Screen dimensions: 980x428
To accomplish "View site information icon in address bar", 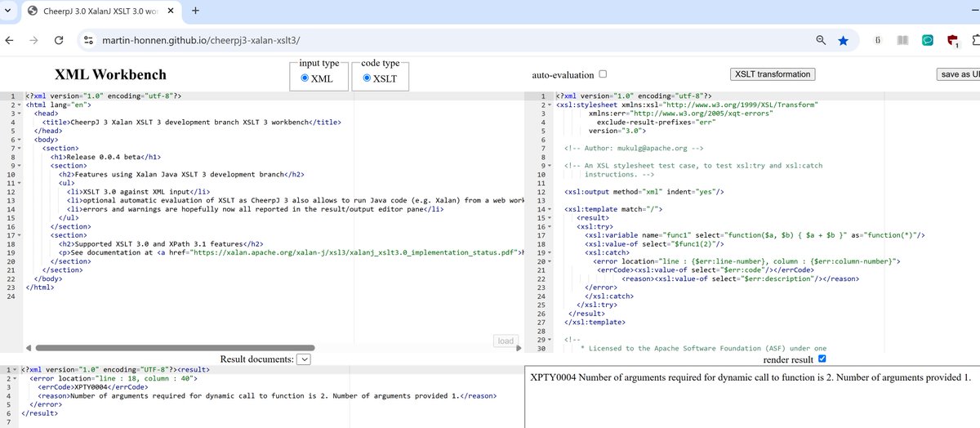I will pos(89,40).
